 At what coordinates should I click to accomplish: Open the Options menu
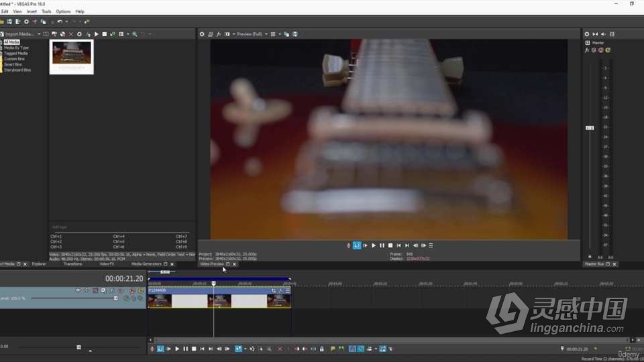tap(63, 11)
